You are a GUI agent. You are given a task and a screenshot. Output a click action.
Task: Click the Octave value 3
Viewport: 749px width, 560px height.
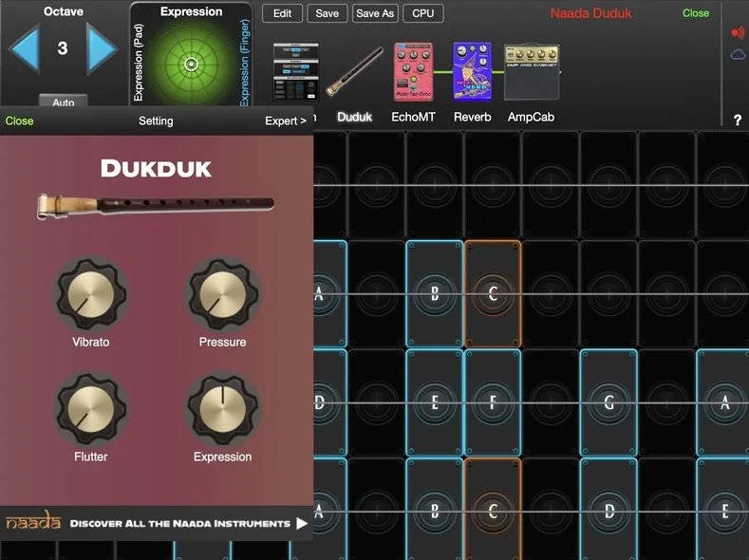tap(63, 48)
